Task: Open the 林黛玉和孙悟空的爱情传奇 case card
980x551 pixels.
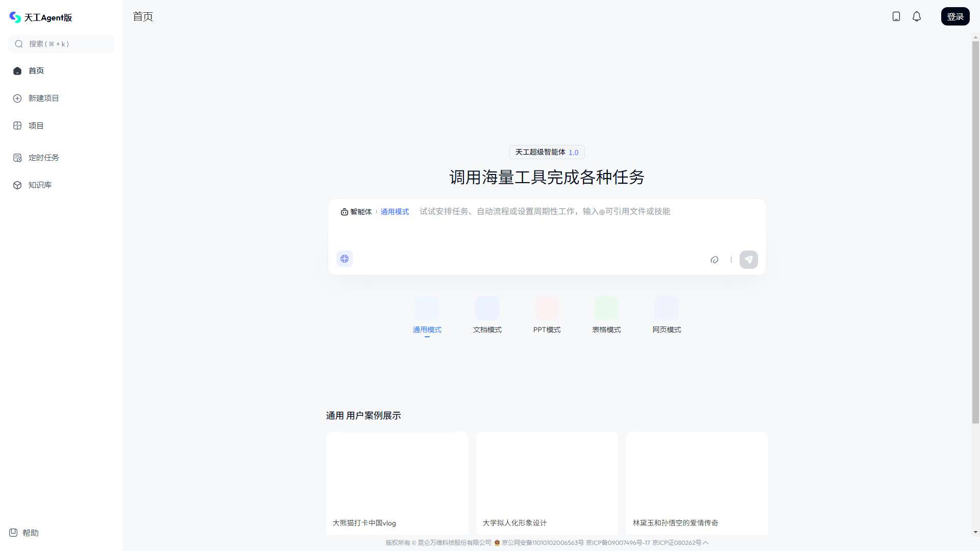Action: [697, 483]
